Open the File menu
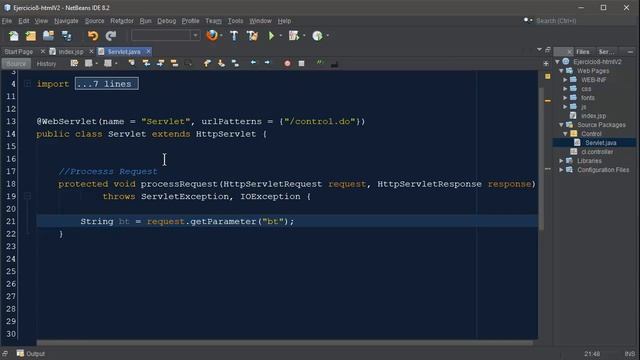 click(x=7, y=21)
